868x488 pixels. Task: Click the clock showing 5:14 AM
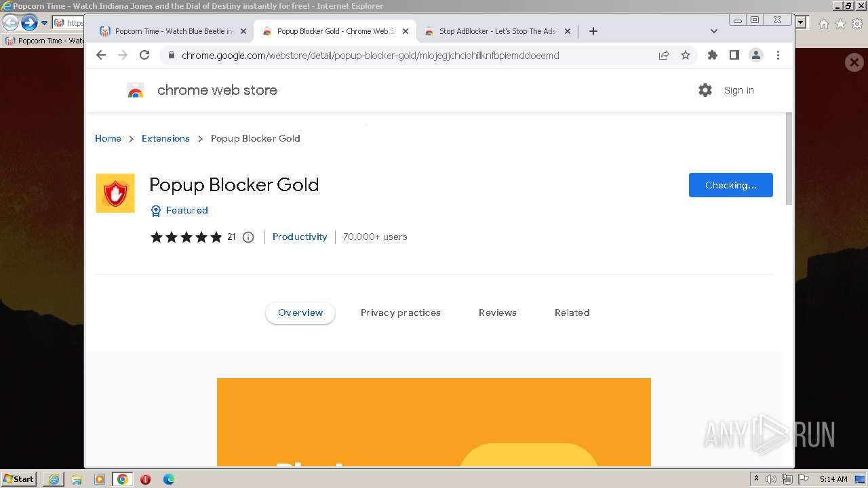tap(833, 479)
